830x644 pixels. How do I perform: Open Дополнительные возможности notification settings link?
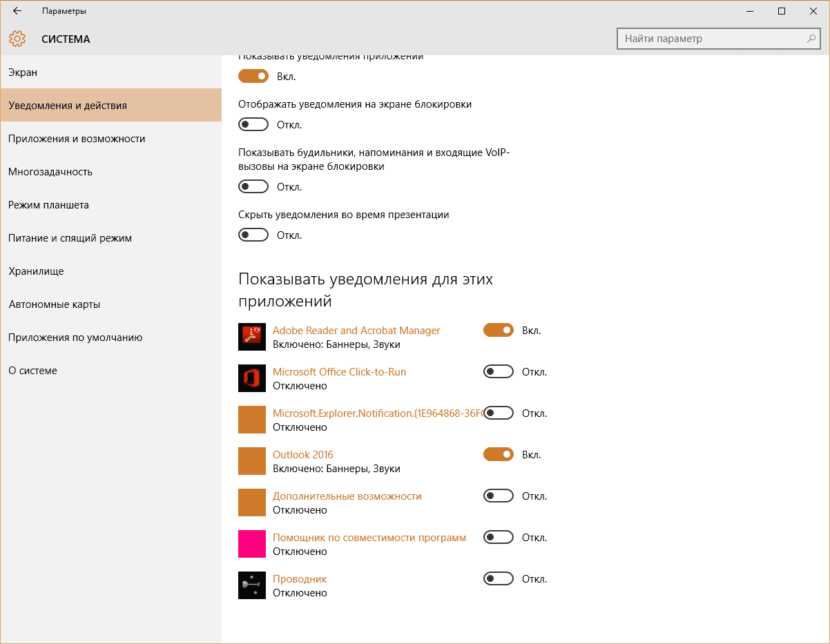click(x=347, y=496)
